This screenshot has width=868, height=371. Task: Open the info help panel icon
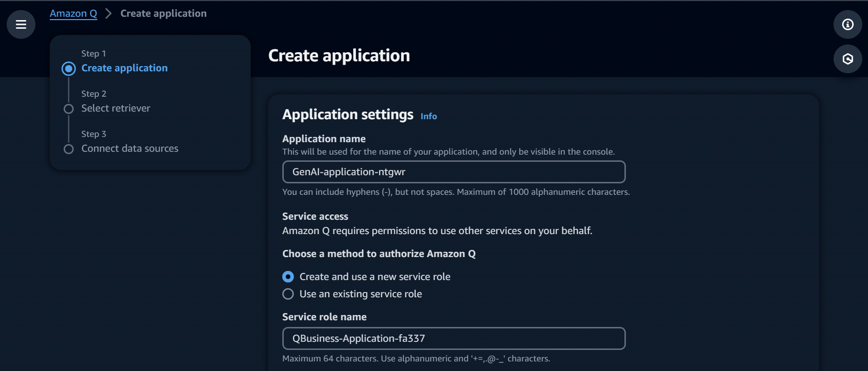[x=847, y=24]
